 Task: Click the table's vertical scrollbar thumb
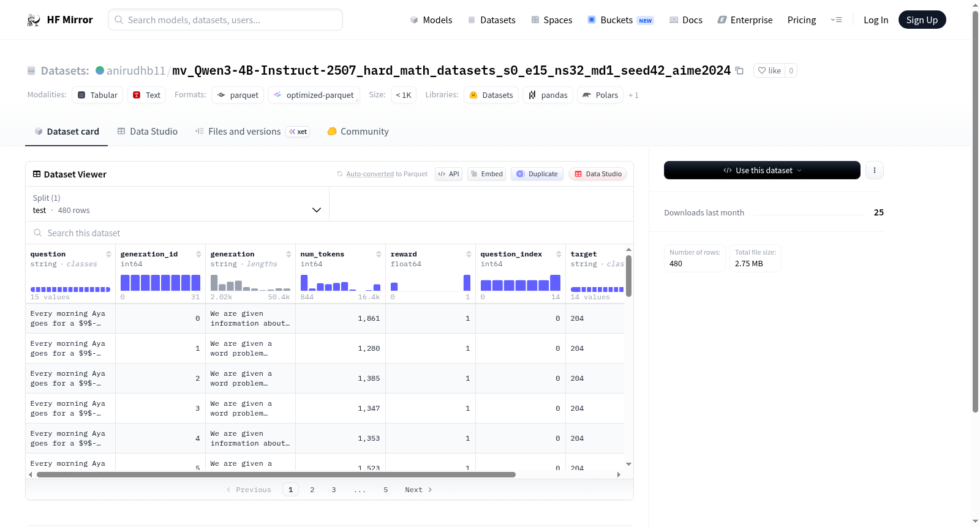click(x=628, y=275)
